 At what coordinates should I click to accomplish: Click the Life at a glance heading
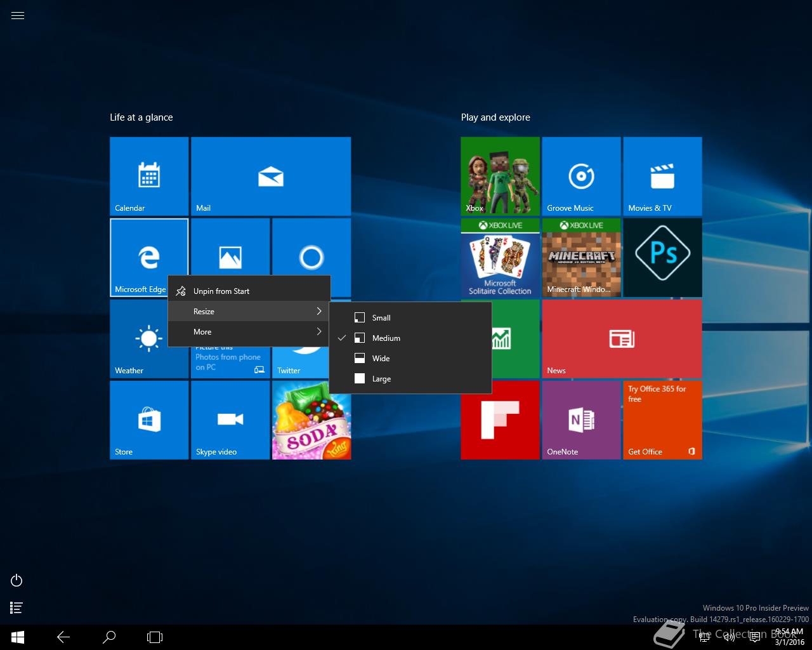(x=141, y=117)
